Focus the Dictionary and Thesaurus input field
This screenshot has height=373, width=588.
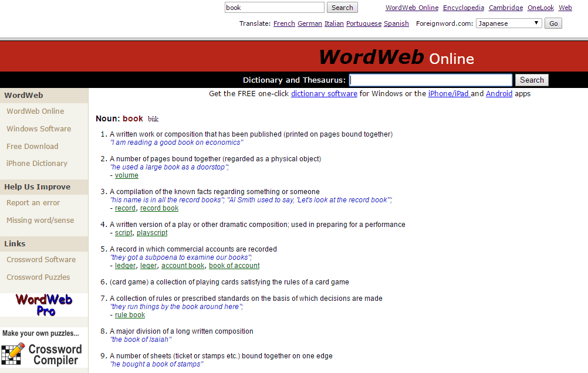click(431, 80)
